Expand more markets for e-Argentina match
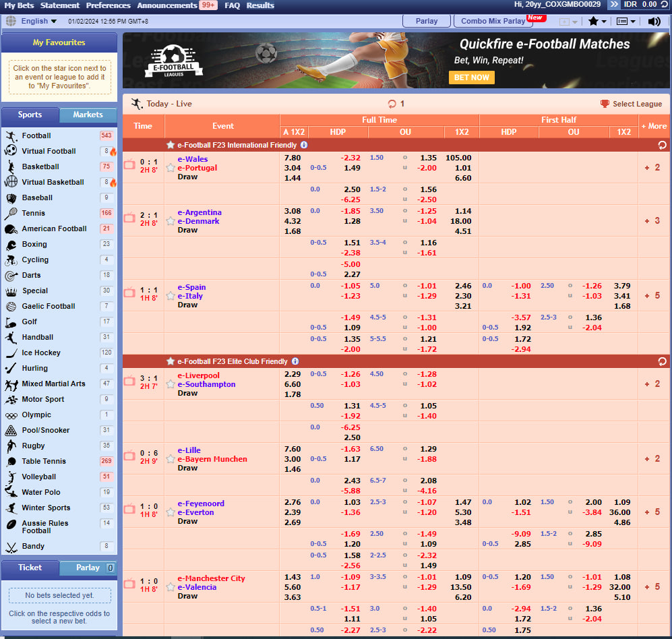This screenshot has height=639, width=672. coord(652,220)
